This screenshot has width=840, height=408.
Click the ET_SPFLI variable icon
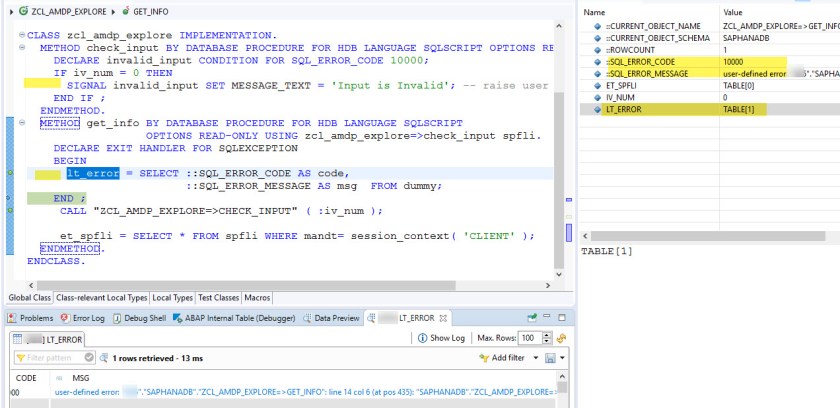[596, 87]
